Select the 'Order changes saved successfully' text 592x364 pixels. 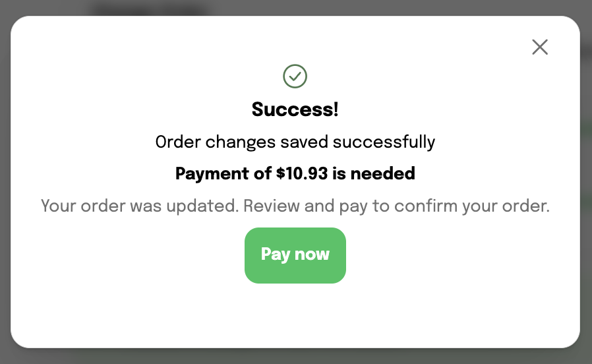[x=295, y=142]
